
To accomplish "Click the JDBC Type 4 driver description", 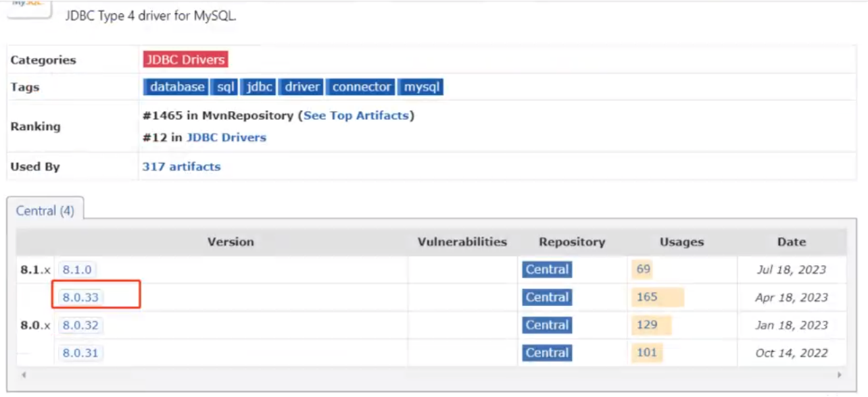I will [151, 16].
